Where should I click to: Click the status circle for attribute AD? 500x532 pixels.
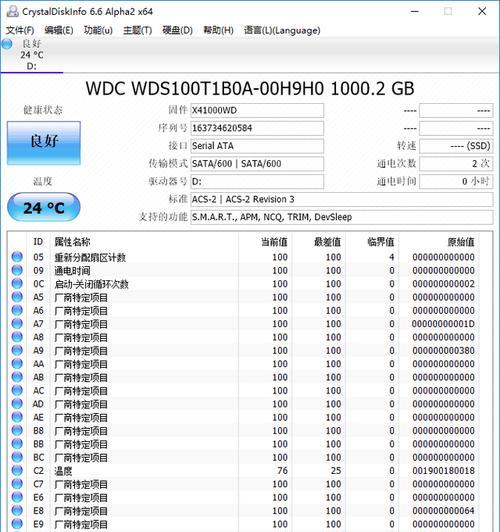[x=17, y=403]
